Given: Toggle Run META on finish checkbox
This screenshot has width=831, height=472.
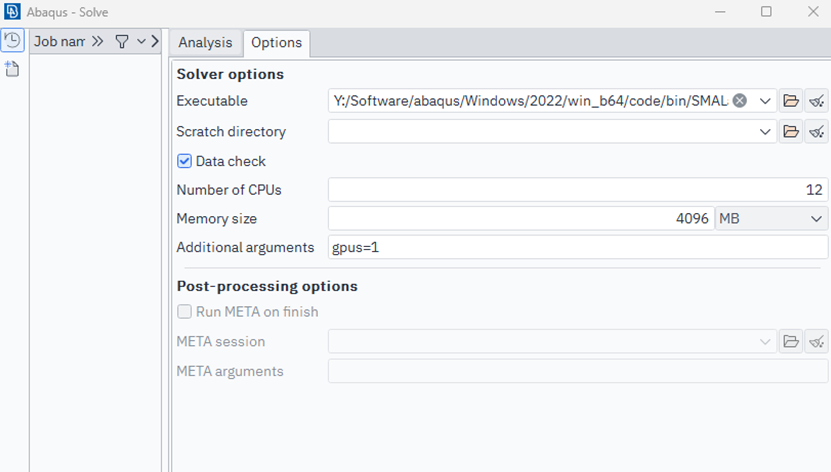Looking at the screenshot, I should [184, 311].
